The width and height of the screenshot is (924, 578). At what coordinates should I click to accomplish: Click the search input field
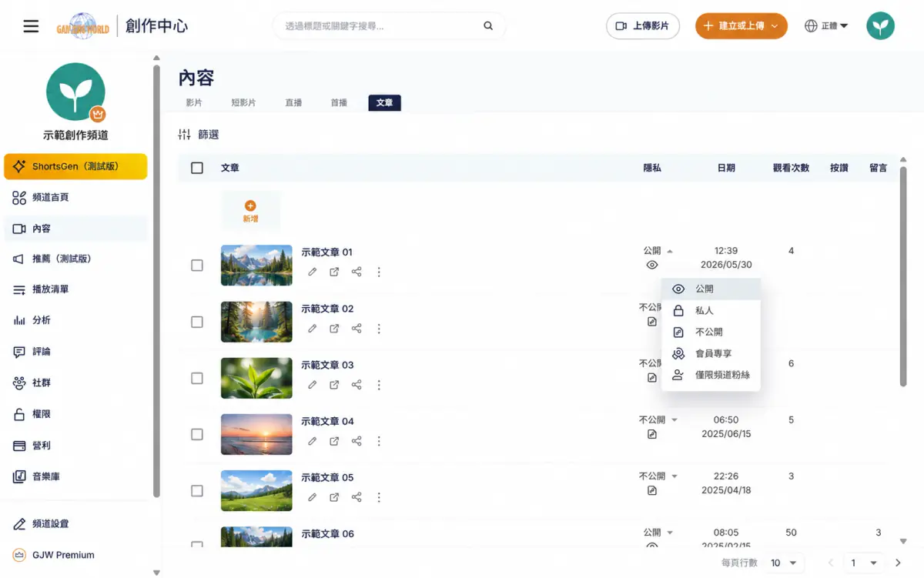pos(381,26)
